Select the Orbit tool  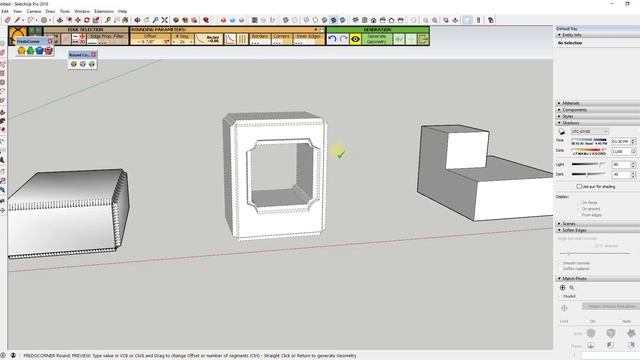coord(138,20)
